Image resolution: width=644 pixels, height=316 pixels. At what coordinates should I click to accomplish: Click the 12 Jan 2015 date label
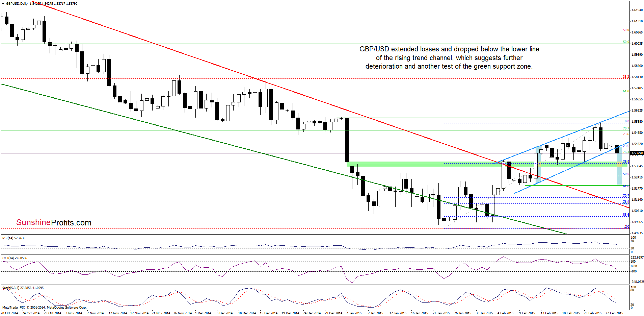point(398,313)
